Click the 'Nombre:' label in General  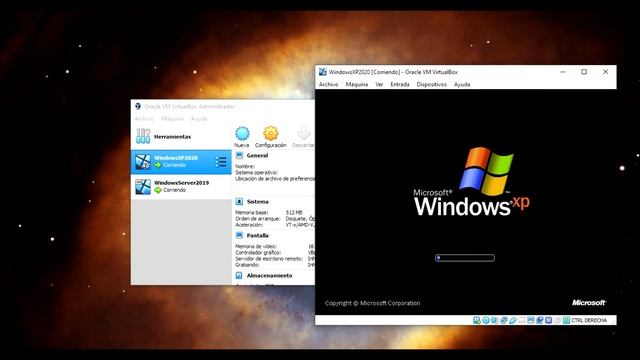tap(245, 167)
